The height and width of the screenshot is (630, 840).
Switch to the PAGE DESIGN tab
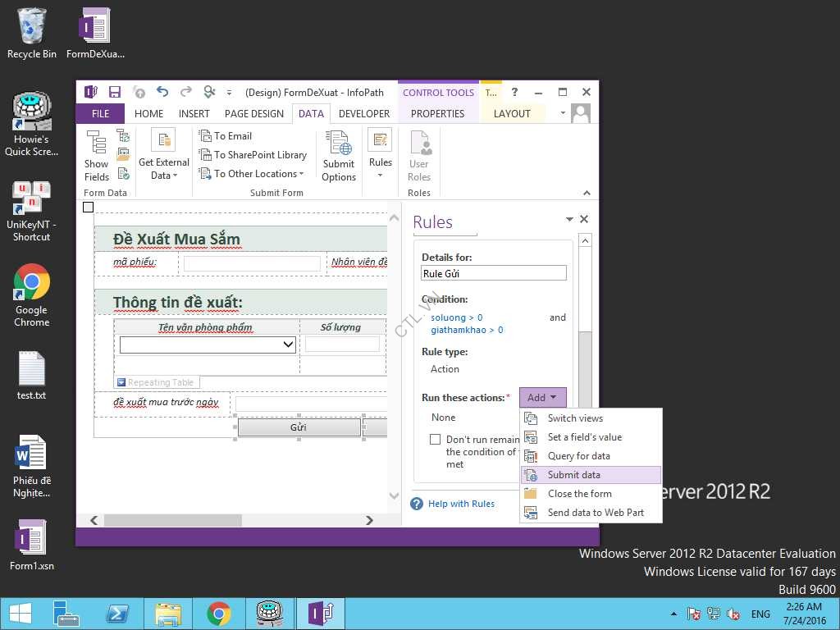[x=253, y=114]
